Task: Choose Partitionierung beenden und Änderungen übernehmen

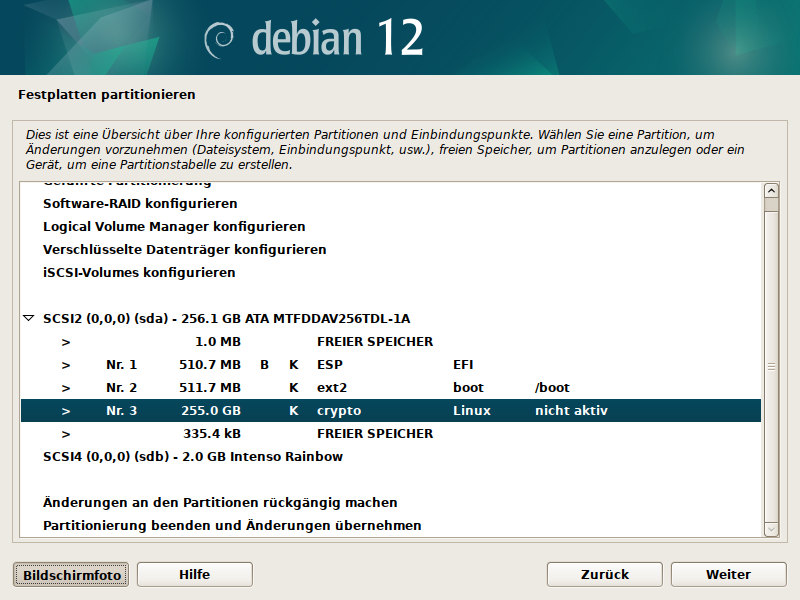Action: click(232, 526)
